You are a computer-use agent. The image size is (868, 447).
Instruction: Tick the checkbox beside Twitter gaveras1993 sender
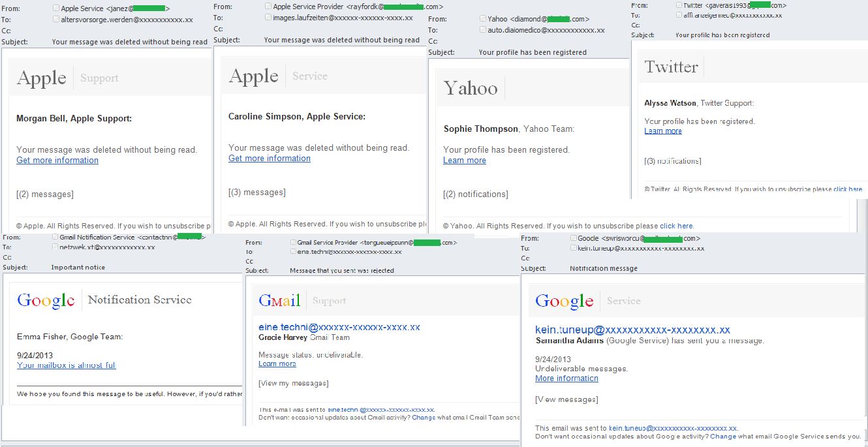tap(679, 5)
